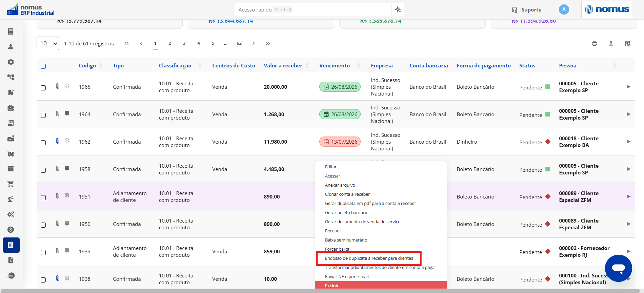
Task: Expand the row actions arrow for record 1964
Action: tap(628, 114)
